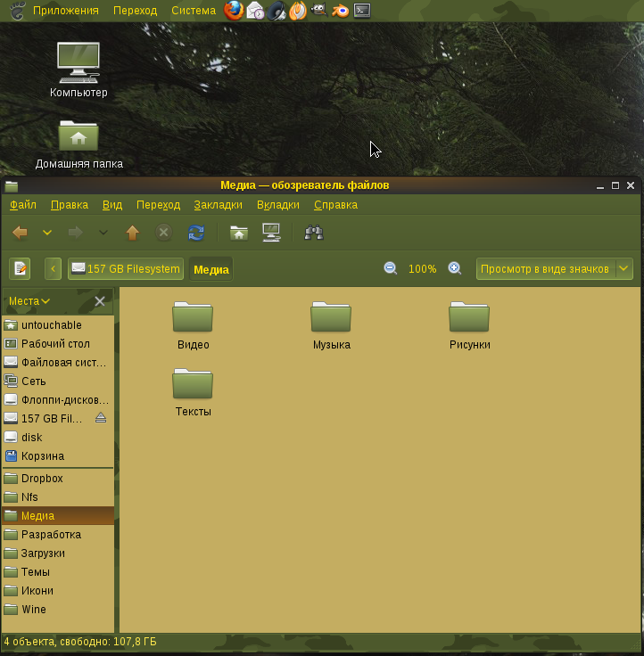
Task: Launch Firefox from the top panel
Action: 234,11
